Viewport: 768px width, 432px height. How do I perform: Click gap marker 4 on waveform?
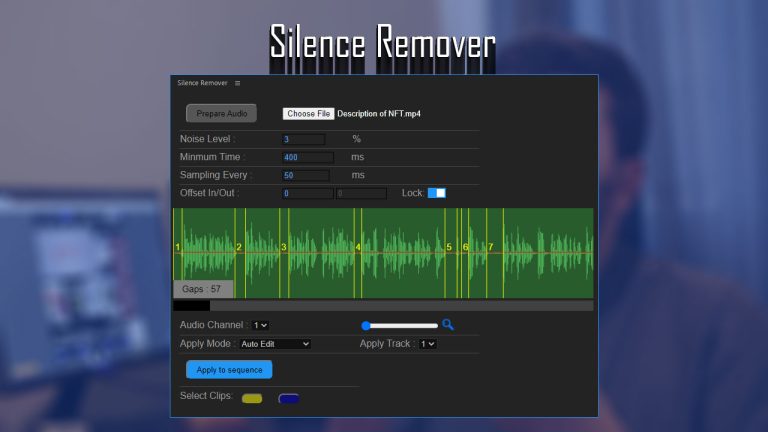358,247
